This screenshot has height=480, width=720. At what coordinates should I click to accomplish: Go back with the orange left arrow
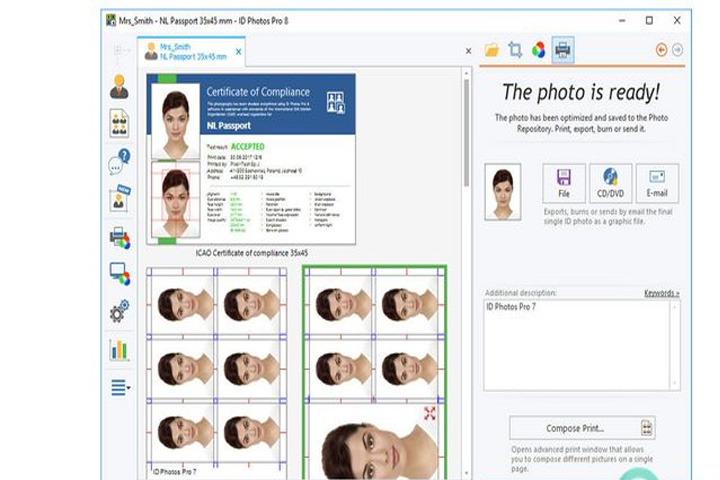point(662,50)
